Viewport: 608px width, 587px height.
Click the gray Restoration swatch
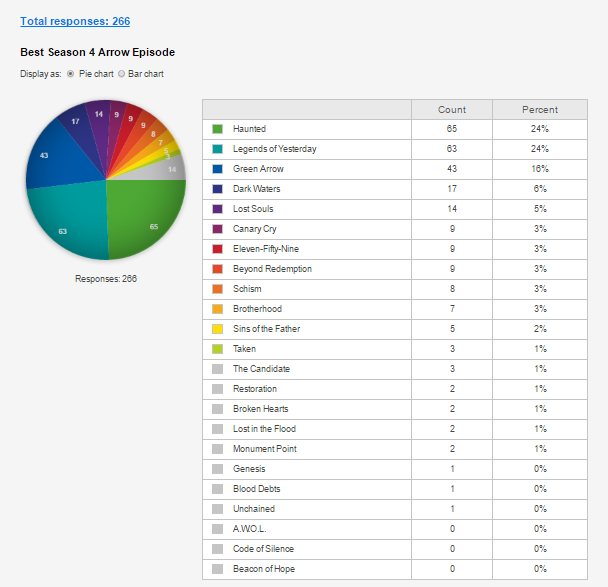(x=218, y=389)
